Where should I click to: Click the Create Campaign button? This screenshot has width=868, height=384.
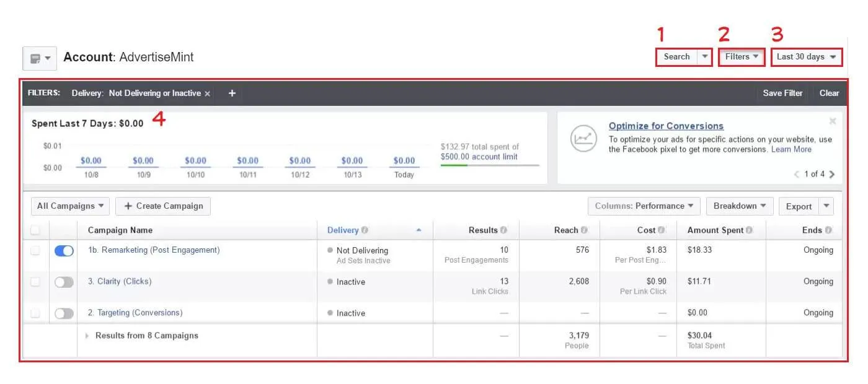point(162,206)
